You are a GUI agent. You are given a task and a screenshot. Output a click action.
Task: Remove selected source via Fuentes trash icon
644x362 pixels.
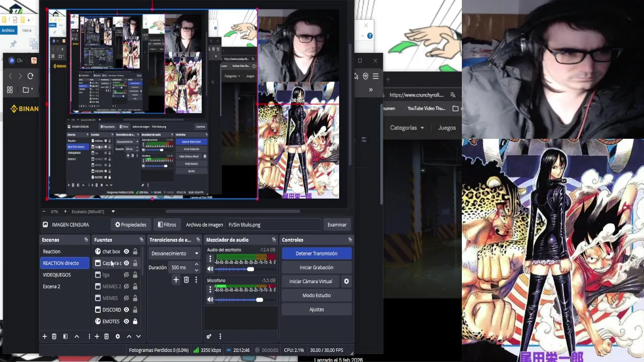coord(106,336)
